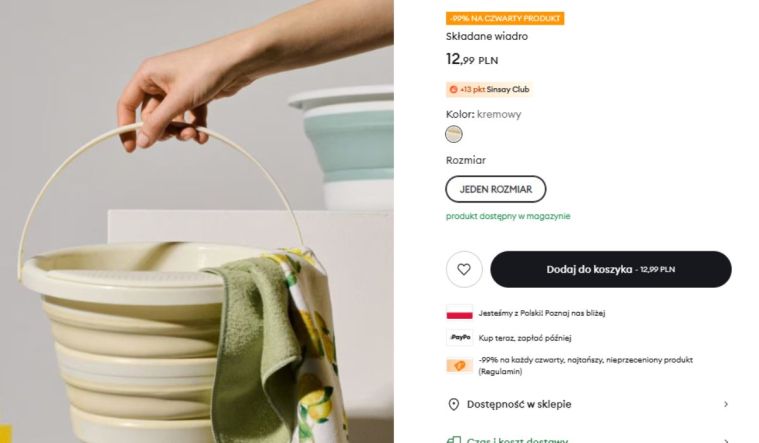Click the PayPo logo icon

[x=459, y=337]
